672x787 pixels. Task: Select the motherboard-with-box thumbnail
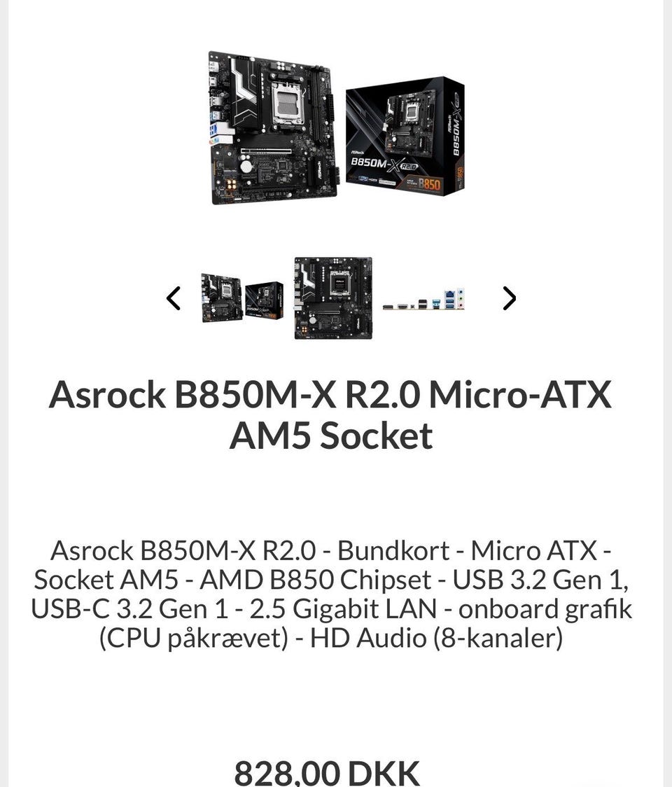(242, 298)
